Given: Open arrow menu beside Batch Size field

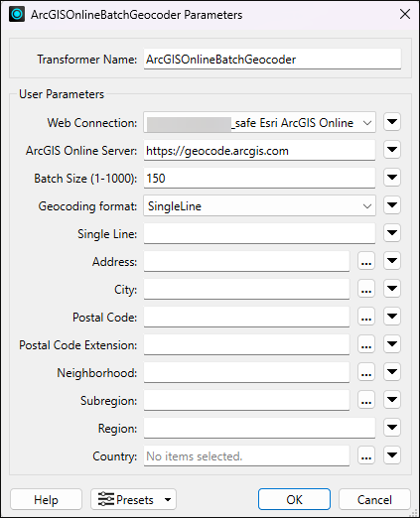Looking at the screenshot, I should pos(392,178).
